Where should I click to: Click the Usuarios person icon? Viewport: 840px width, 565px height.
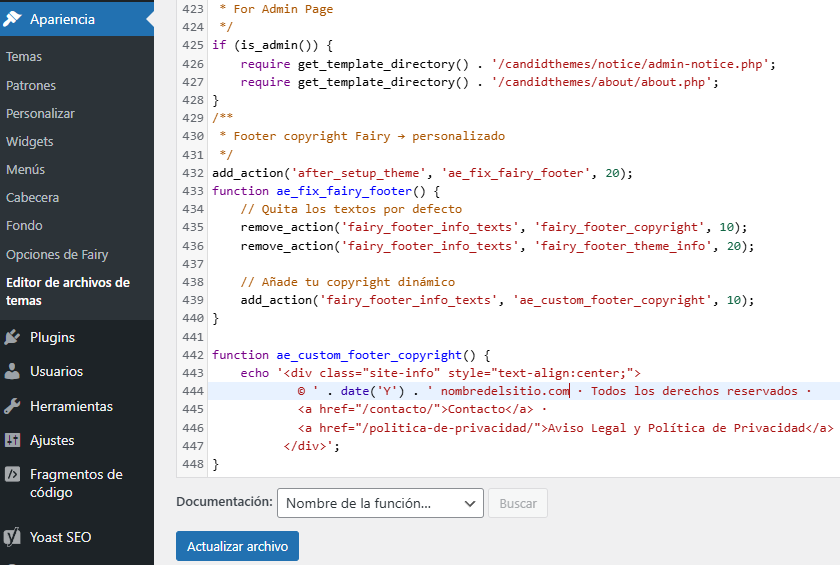13,372
